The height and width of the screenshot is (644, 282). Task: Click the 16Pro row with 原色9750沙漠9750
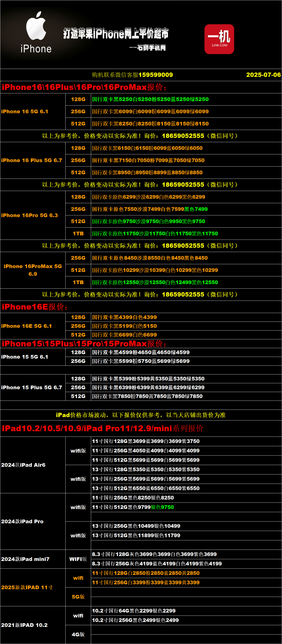(x=186, y=221)
